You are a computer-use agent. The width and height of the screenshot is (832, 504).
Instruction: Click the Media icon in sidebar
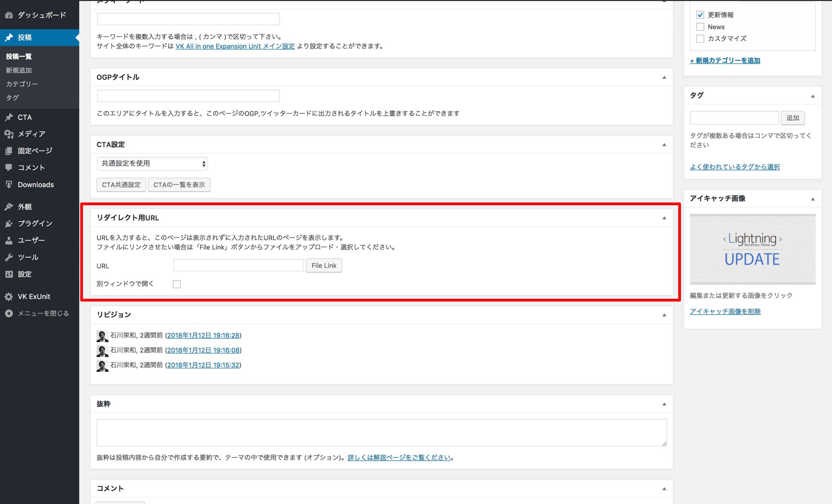point(9,134)
